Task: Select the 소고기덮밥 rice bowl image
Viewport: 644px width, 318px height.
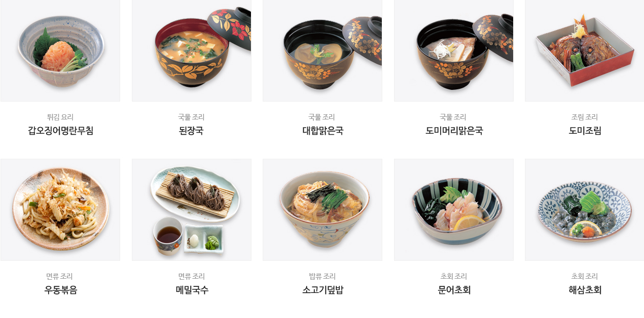Action: tap(323, 210)
